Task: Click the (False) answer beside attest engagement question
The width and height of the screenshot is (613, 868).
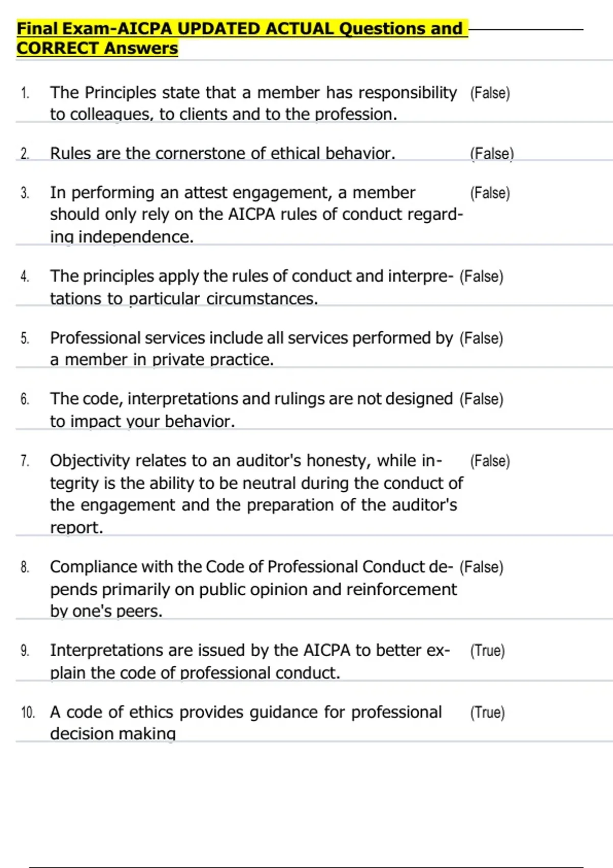Action: (x=490, y=193)
